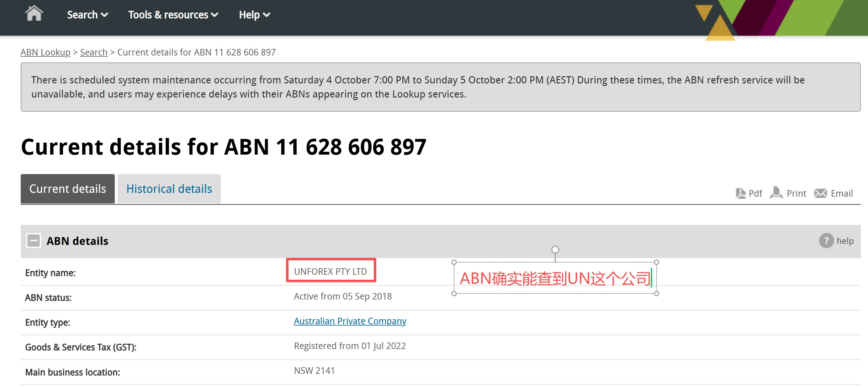Click the Print text label
The image size is (868, 387).
tap(796, 193)
